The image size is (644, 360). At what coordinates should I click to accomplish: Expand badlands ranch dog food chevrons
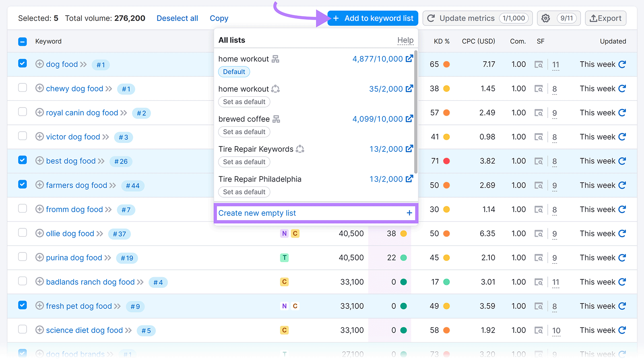pos(140,282)
